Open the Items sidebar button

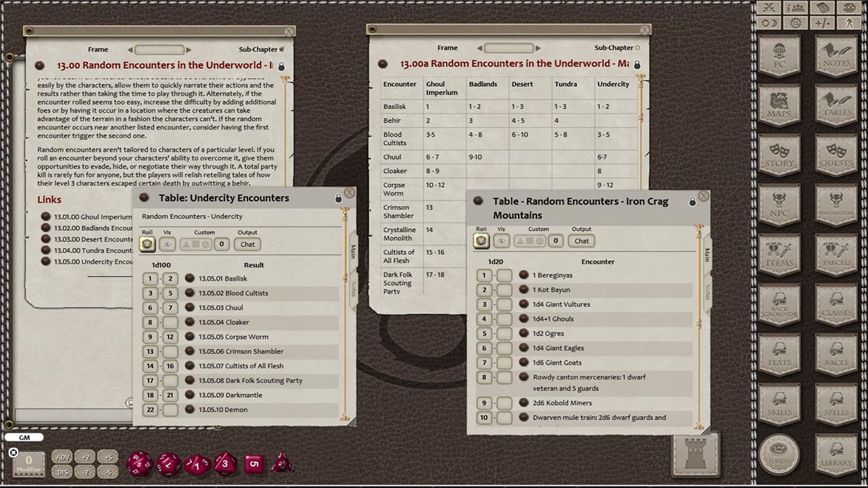(x=779, y=256)
